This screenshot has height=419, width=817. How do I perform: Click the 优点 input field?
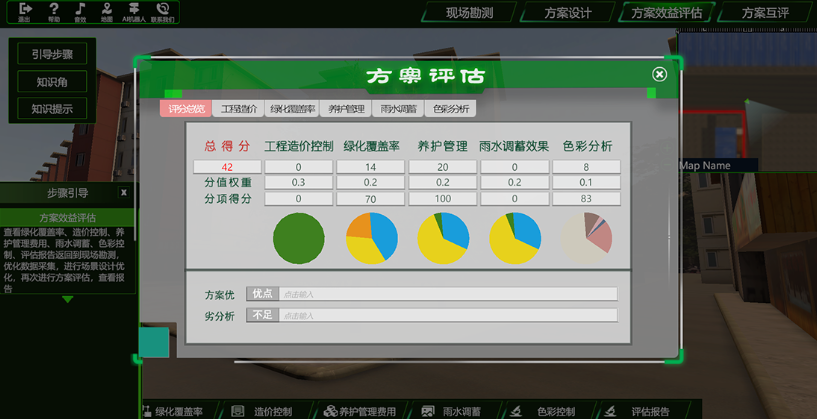pos(446,294)
